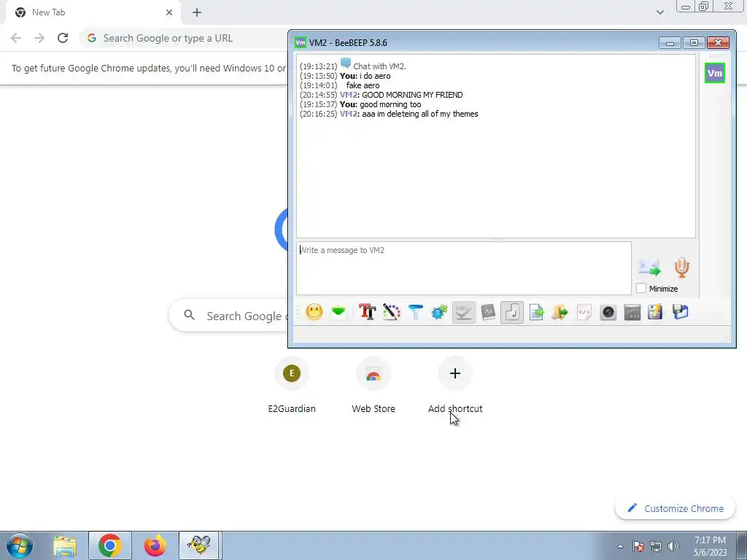The height and width of the screenshot is (560, 747).
Task: Click send file document icon
Action: coord(536,312)
